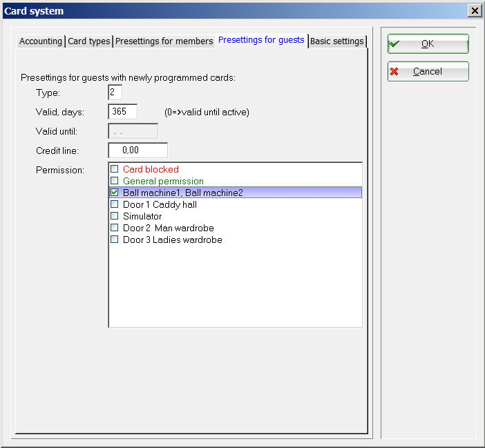This screenshot has width=485, height=448.
Task: Enable the Simulator permission checkbox
Action: click(115, 215)
